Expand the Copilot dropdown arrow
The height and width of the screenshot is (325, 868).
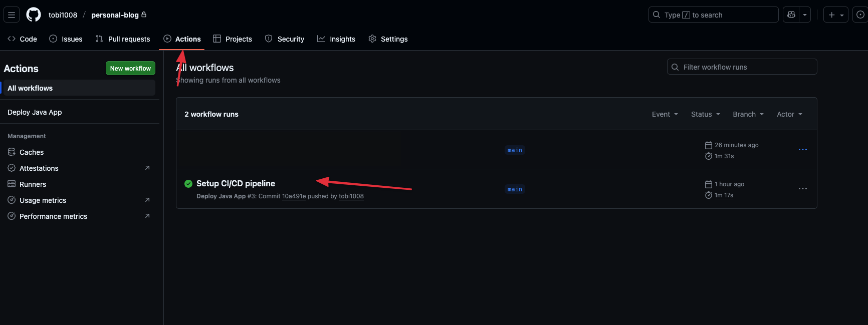pos(805,15)
